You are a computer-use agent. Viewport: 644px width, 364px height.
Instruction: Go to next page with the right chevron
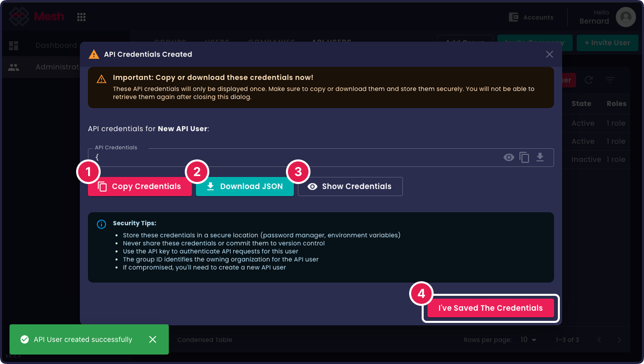click(619, 339)
